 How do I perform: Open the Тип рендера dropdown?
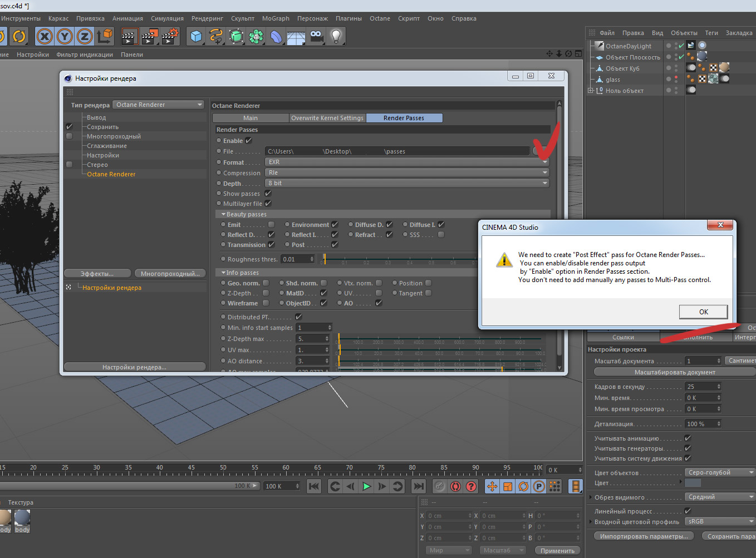[x=159, y=105]
